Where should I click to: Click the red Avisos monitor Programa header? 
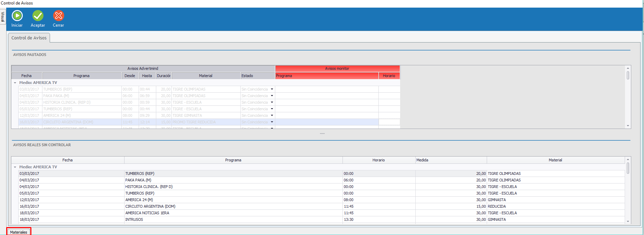click(x=326, y=76)
